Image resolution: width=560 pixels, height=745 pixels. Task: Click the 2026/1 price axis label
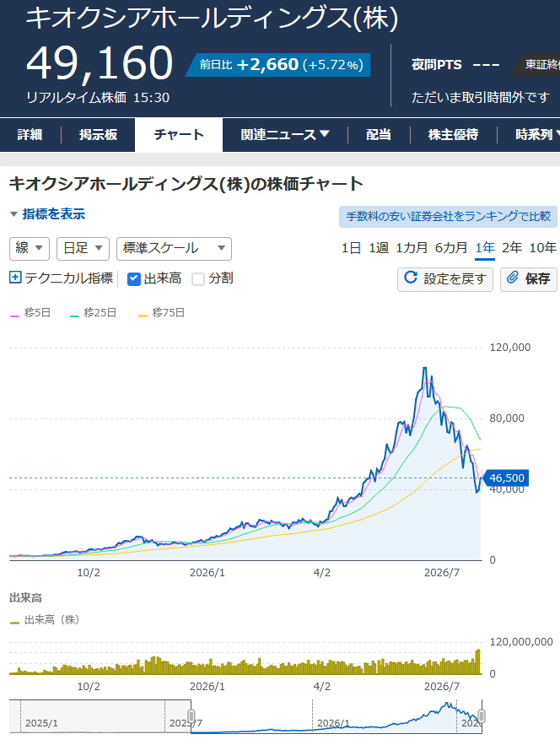click(x=207, y=573)
